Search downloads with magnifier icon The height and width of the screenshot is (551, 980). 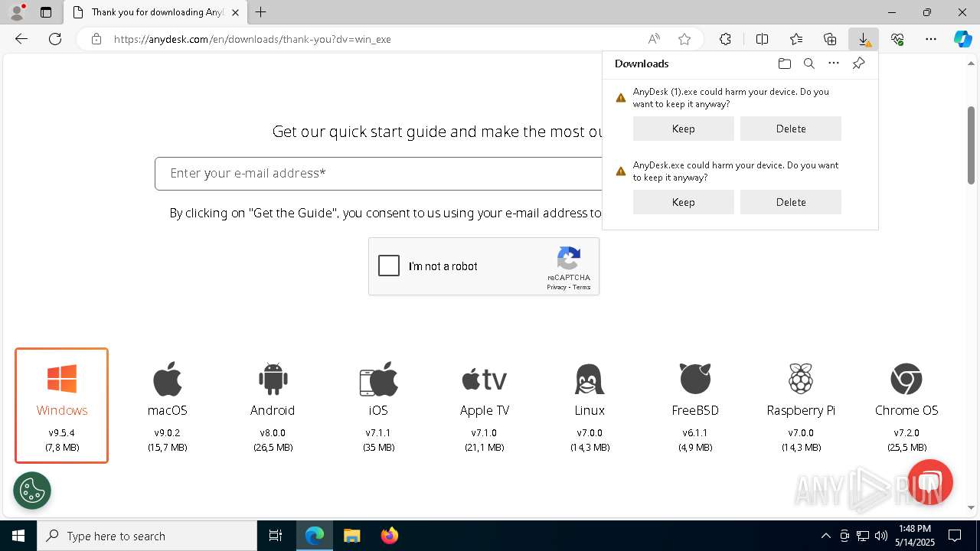tap(808, 64)
